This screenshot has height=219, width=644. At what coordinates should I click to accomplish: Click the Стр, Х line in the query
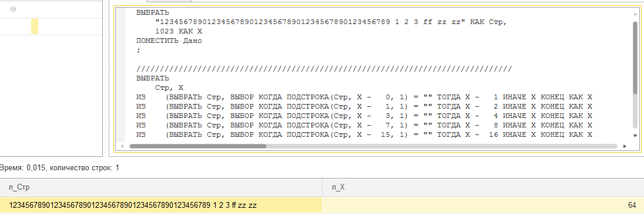click(x=169, y=87)
